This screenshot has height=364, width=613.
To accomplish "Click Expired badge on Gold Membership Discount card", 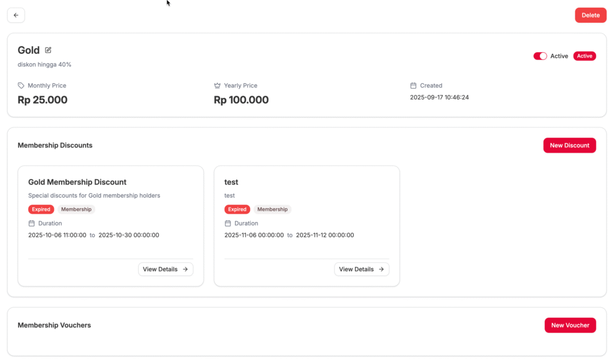I will [41, 210].
